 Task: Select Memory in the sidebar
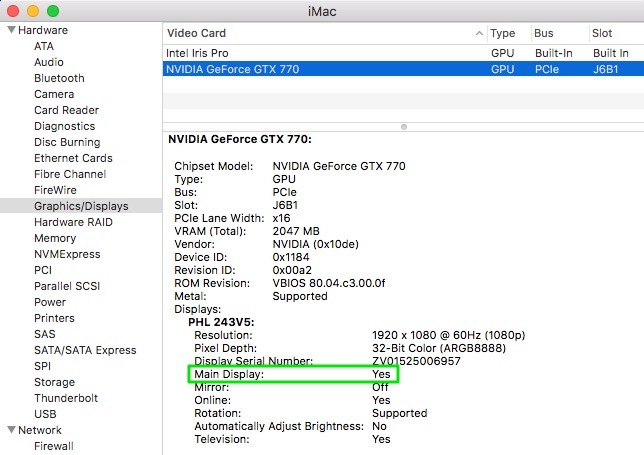point(55,238)
